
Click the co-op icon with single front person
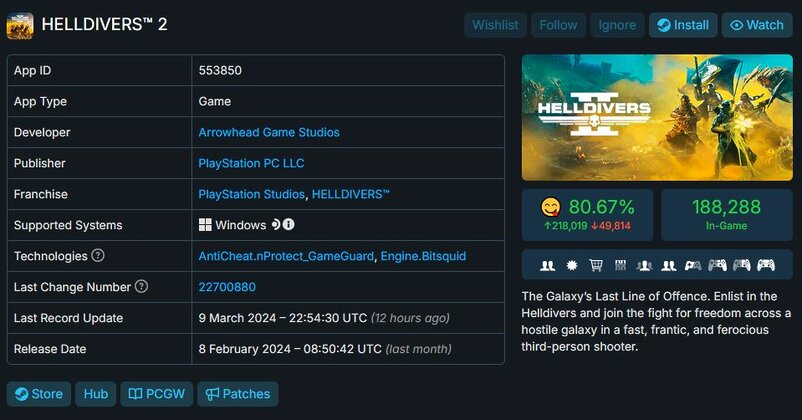tap(644, 265)
